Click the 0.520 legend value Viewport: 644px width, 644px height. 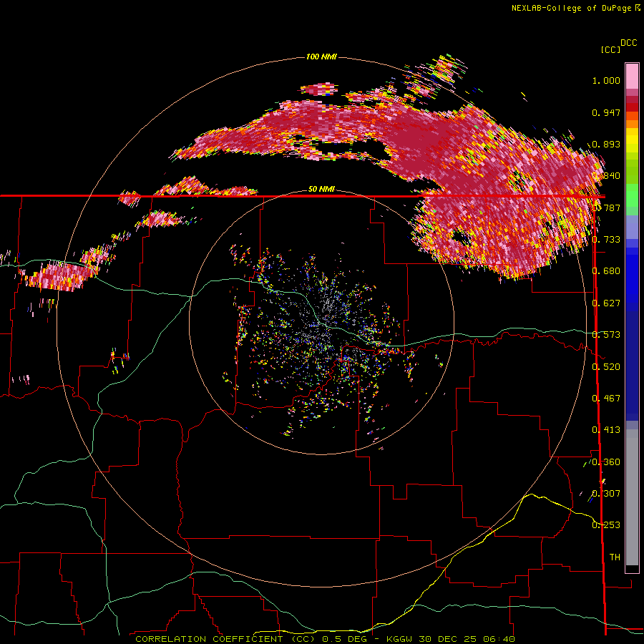(x=606, y=367)
